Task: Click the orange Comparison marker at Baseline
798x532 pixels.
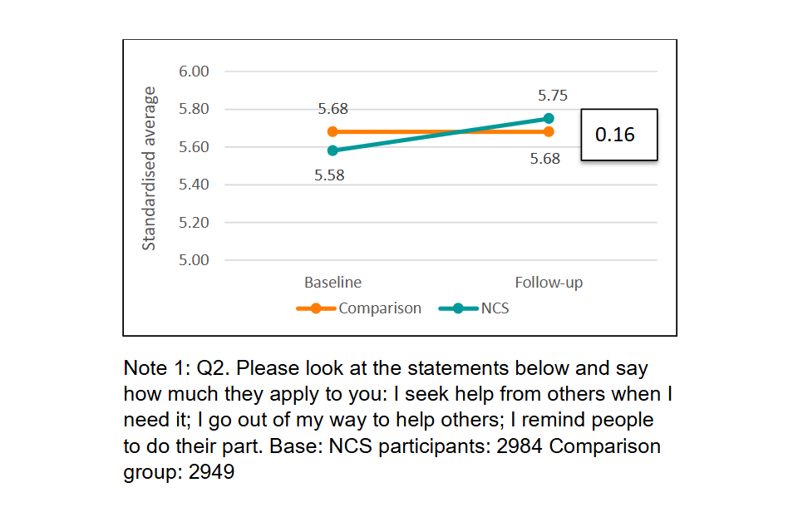Action: tap(332, 131)
